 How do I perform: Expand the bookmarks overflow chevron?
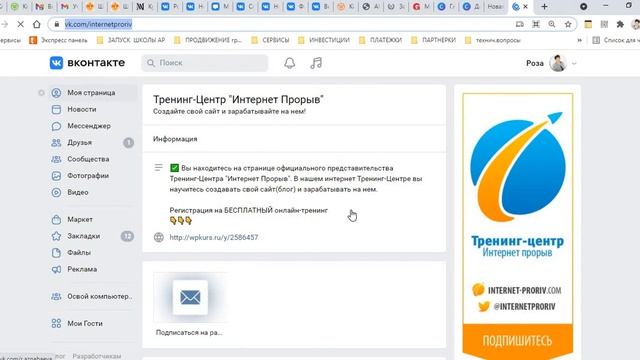(579, 40)
